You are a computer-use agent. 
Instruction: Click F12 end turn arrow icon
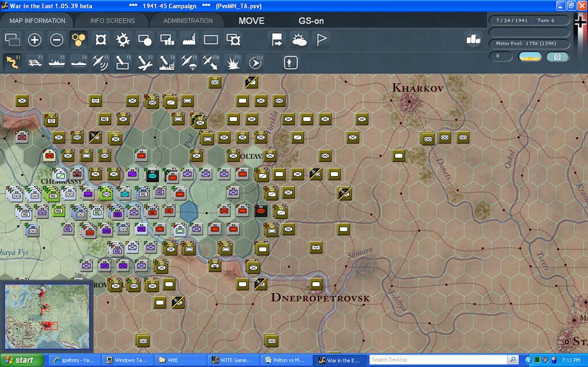(255, 62)
